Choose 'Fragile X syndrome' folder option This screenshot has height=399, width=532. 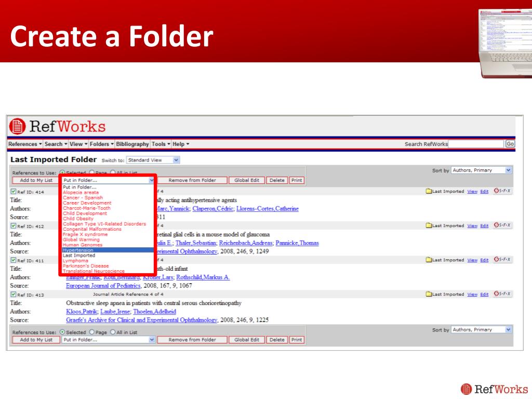tap(85, 234)
